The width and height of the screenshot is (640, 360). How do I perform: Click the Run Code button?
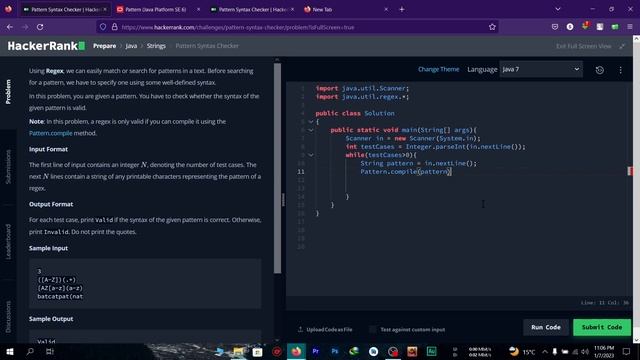(546, 327)
